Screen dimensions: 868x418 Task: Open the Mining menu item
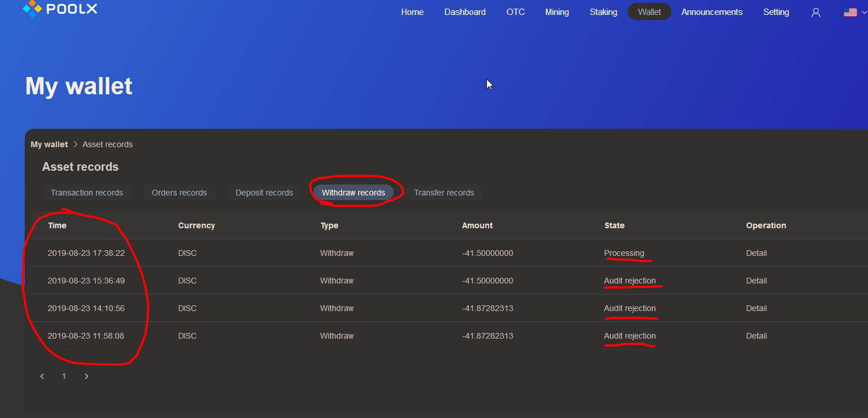[557, 12]
